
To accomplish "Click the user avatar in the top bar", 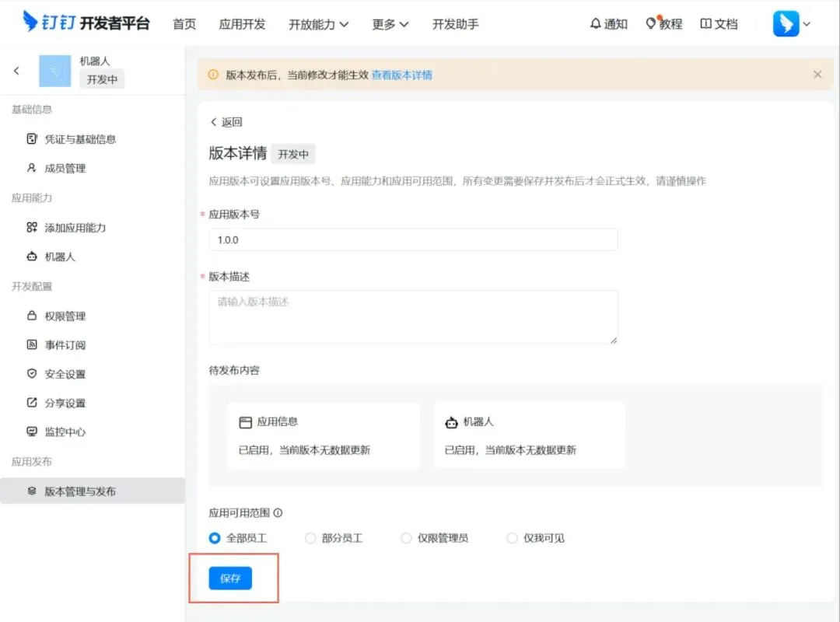I will [x=786, y=23].
